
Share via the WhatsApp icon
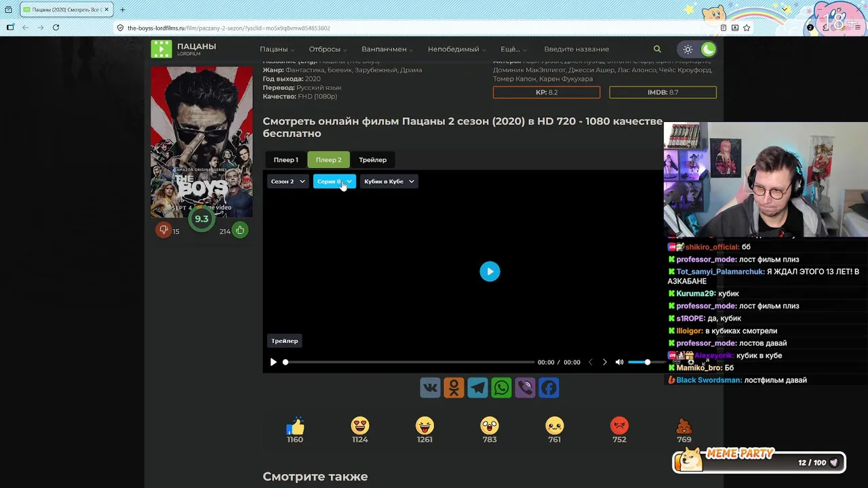pos(501,388)
